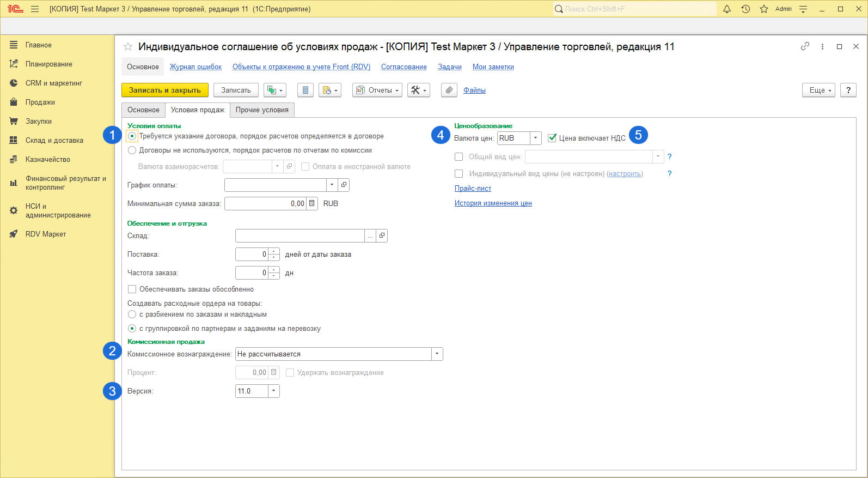
Task: Expand the Валюта цен dropdown
Action: (x=535, y=138)
